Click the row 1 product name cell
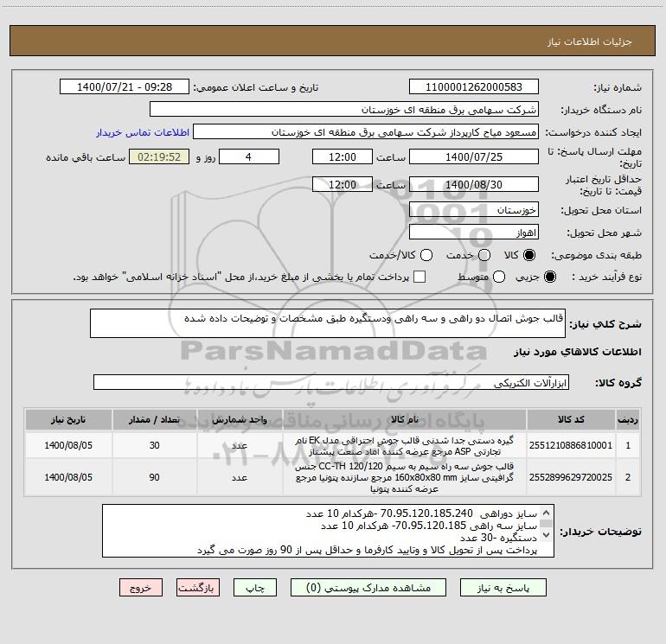666x644 pixels. (x=405, y=445)
